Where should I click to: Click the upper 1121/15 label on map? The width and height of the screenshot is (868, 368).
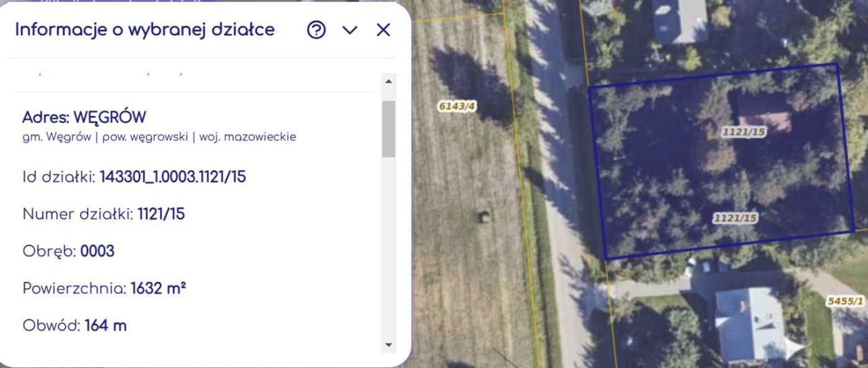[x=744, y=133]
